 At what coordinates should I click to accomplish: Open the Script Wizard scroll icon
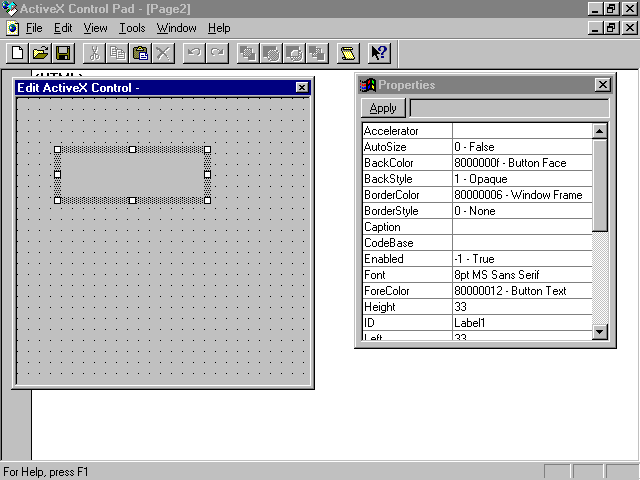coord(347,53)
